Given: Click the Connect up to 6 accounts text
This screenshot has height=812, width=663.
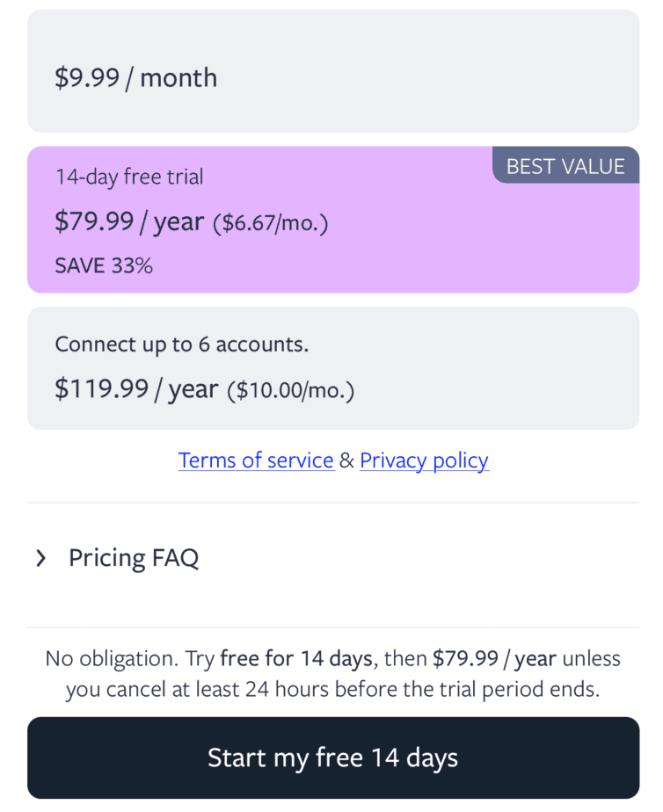Looking at the screenshot, I should 181,344.
